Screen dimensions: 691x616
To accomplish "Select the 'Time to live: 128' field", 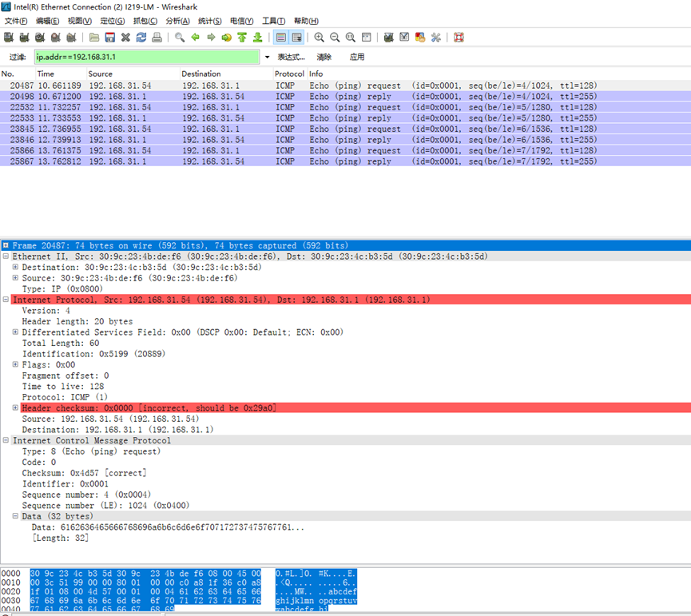I will pos(63,386).
